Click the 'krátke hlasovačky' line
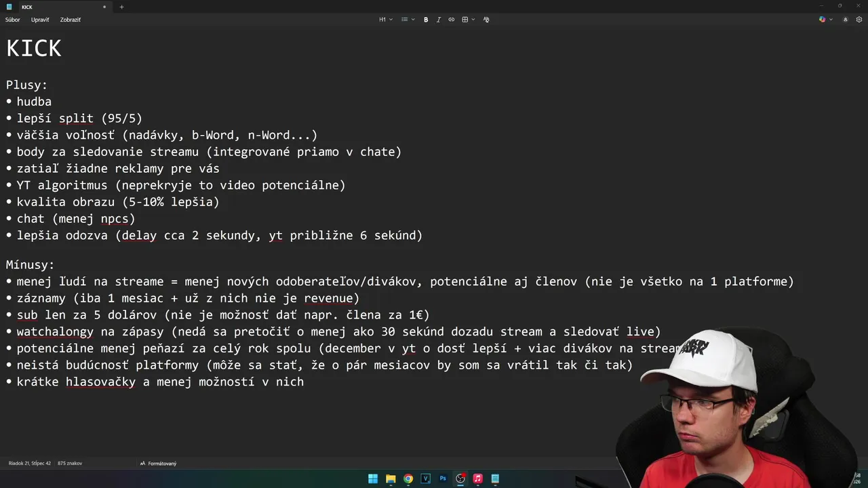 (160, 382)
